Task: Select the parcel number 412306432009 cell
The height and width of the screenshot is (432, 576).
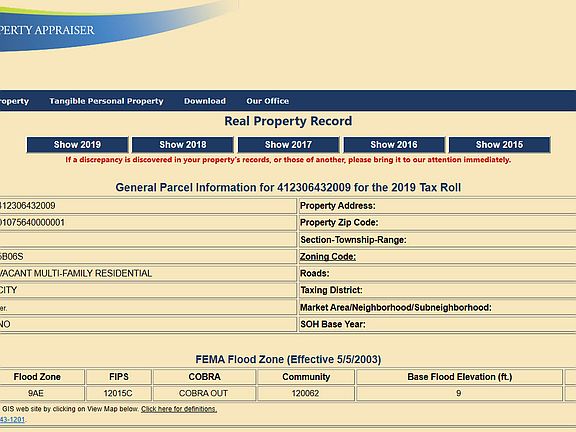Action: [148, 206]
